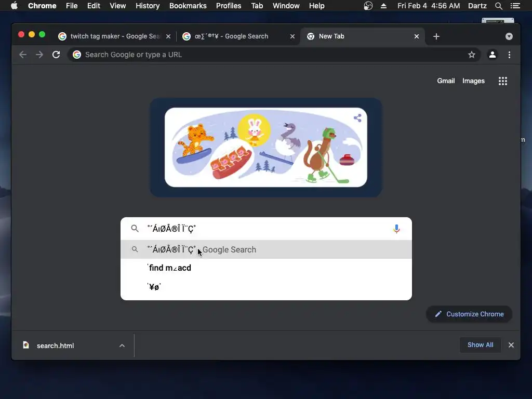Screen dimensions: 532x399
Task: Choose the 'find m∠acd' suggestion
Action: point(266,268)
